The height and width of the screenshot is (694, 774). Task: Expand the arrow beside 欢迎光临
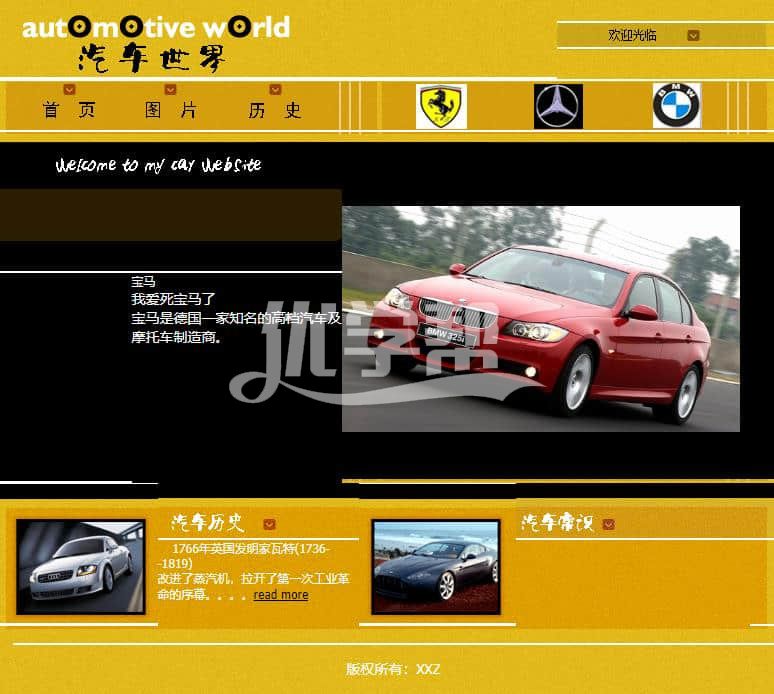693,36
